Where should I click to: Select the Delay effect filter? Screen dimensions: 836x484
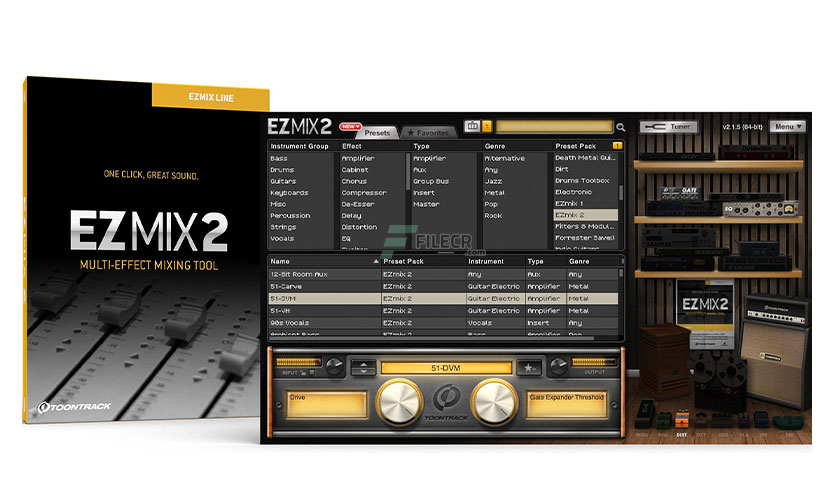[351, 215]
